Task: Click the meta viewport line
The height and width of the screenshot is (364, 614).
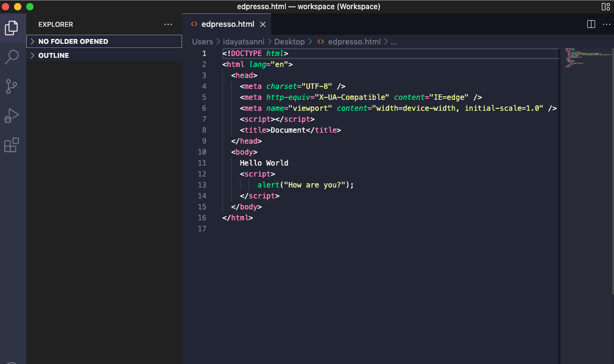Action: (x=398, y=108)
